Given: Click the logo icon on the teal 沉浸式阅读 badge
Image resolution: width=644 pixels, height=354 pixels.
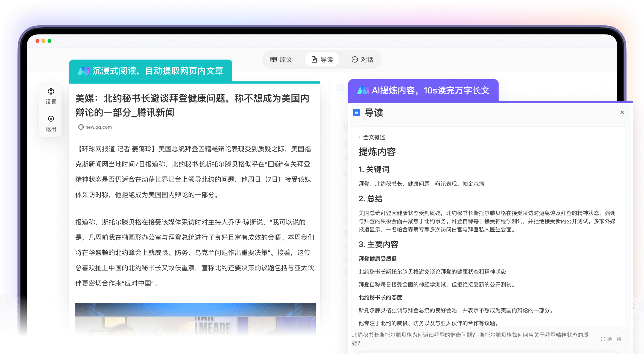Looking at the screenshot, I should pyautogui.click(x=85, y=71).
